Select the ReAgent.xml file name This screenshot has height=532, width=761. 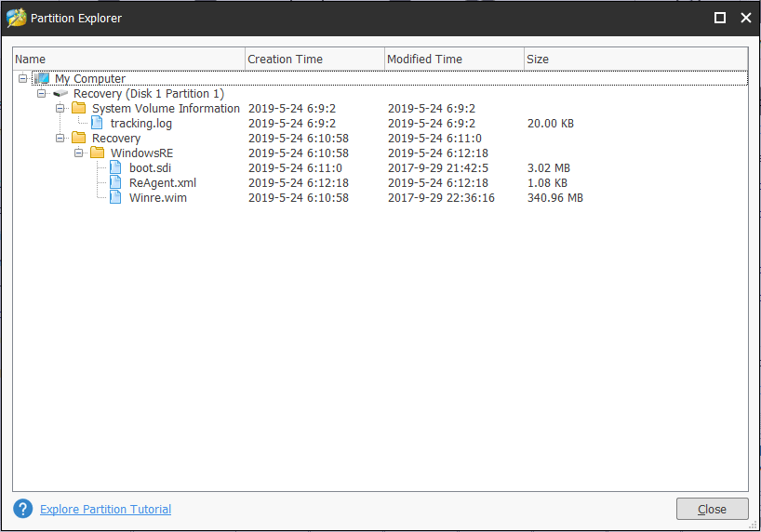pos(163,183)
